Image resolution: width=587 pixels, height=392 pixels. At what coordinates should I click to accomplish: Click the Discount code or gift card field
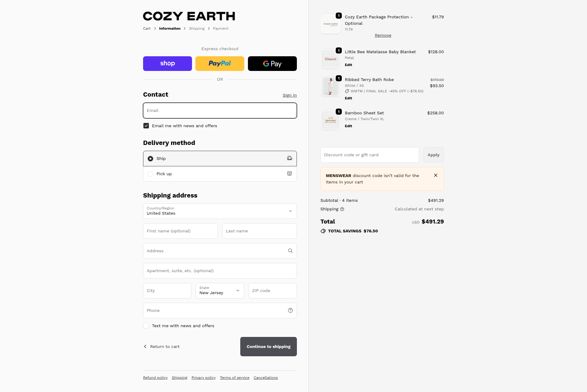click(370, 155)
